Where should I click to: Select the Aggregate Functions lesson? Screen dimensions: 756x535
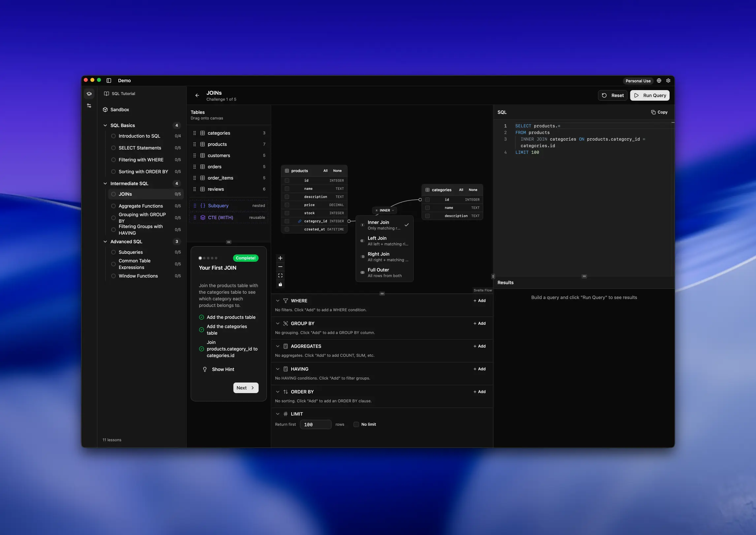pyautogui.click(x=141, y=206)
